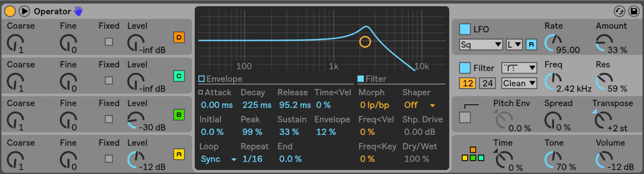Click the hot-swap preset icon

click(620, 11)
